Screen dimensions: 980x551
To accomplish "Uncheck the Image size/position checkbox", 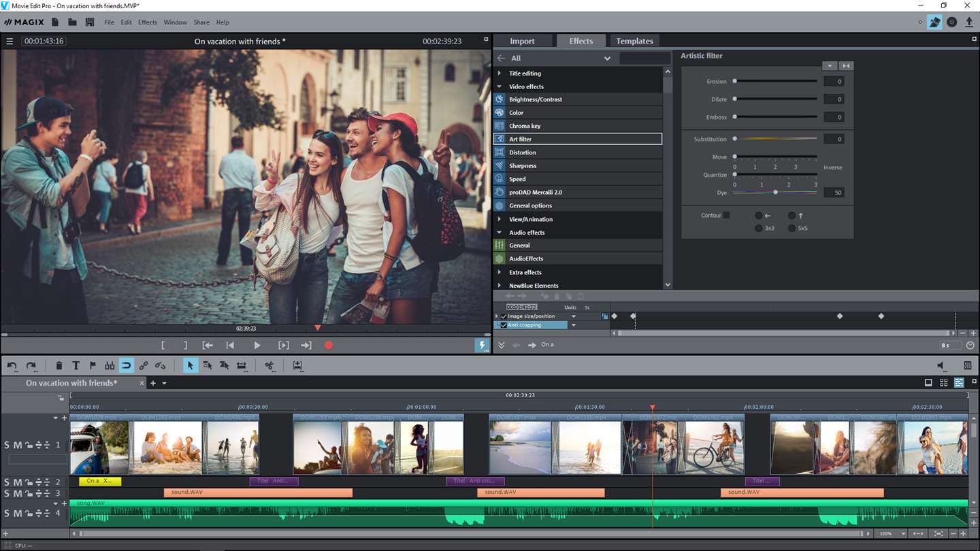I will pos(504,316).
